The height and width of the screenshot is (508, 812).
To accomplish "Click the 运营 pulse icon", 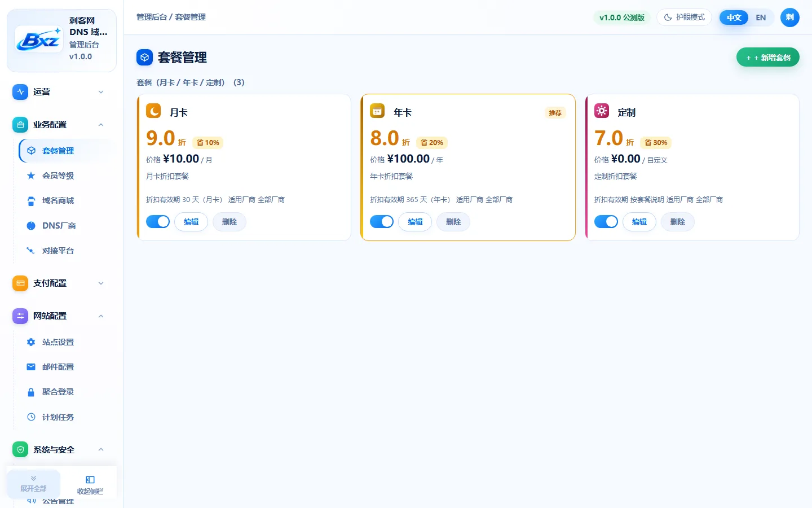I will tap(20, 92).
